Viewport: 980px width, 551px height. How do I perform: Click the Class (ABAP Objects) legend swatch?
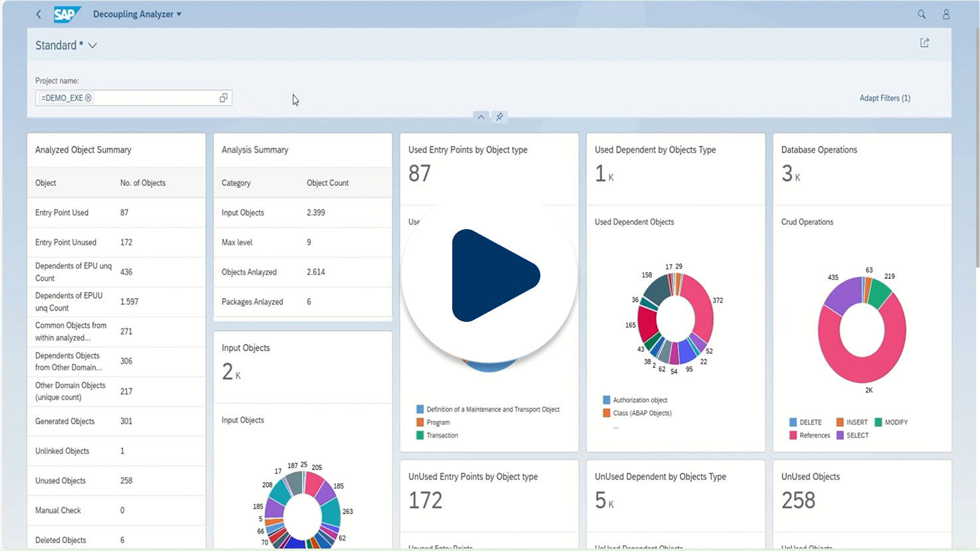(x=607, y=413)
